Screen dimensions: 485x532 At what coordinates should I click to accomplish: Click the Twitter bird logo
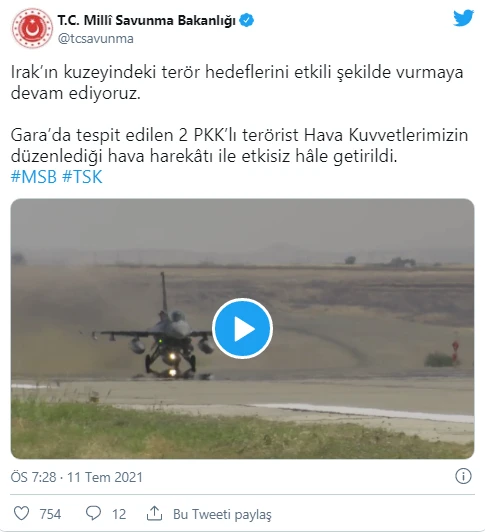pos(463,18)
